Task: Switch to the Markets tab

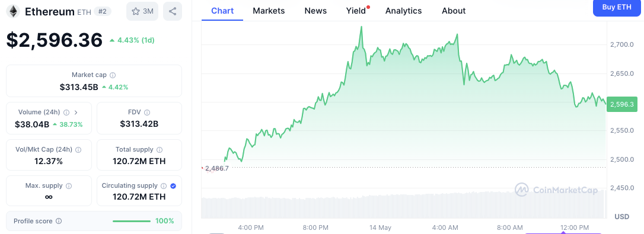Action: point(269,11)
